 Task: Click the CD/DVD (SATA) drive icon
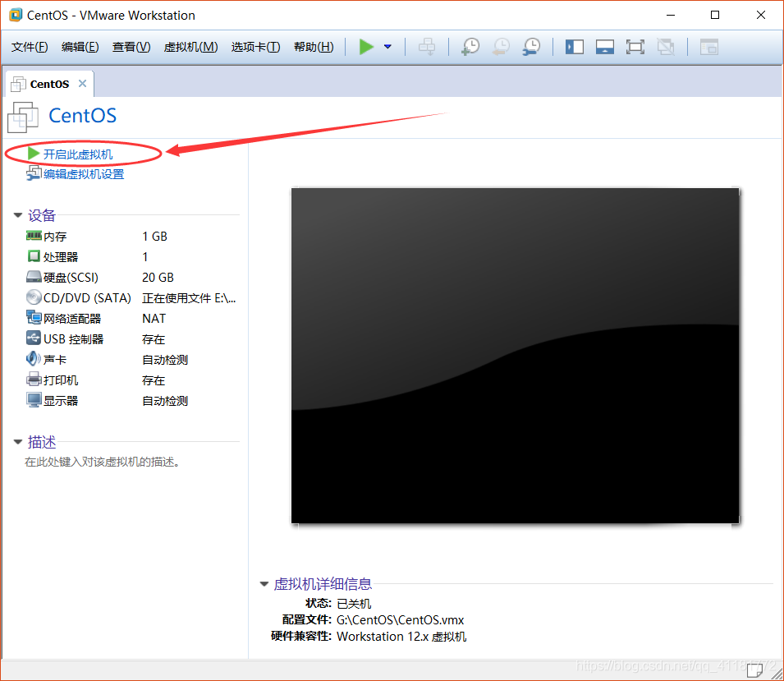(34, 297)
